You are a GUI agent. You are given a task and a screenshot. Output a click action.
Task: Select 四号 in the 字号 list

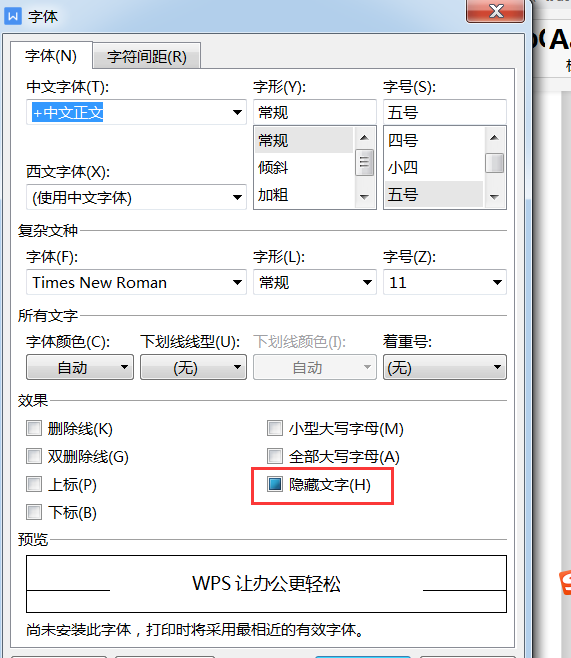pos(434,140)
